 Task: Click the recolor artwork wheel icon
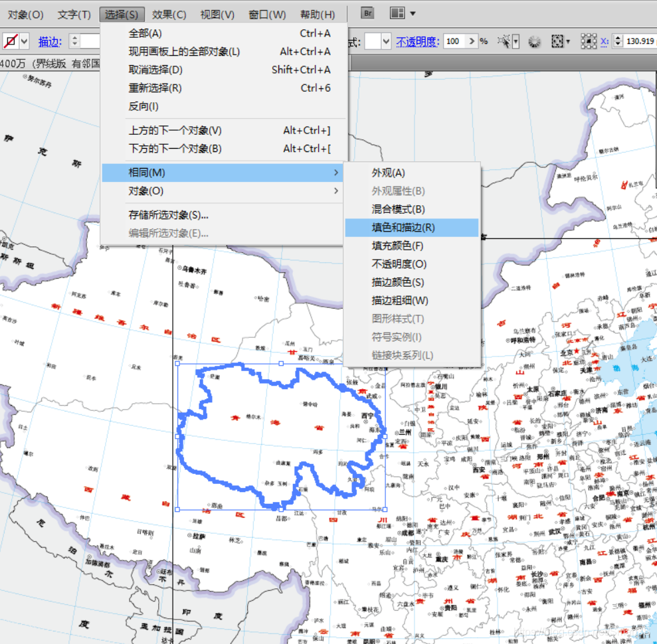(534, 41)
